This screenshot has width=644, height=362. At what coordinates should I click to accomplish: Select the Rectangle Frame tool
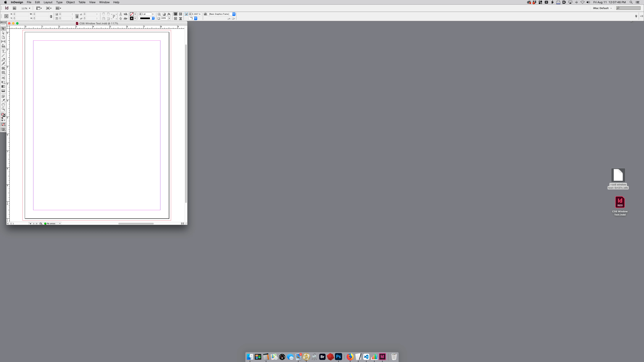click(x=3, y=68)
